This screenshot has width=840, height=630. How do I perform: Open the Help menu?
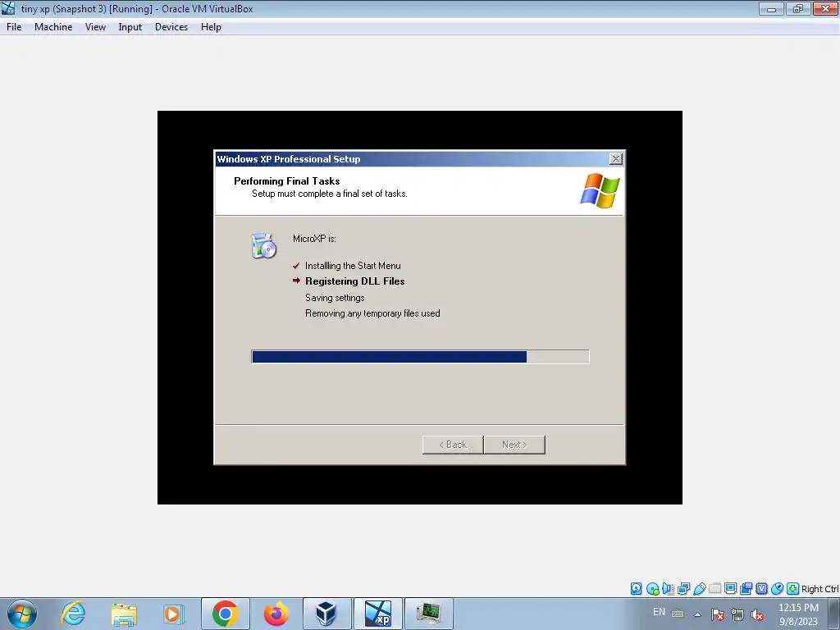tap(211, 27)
